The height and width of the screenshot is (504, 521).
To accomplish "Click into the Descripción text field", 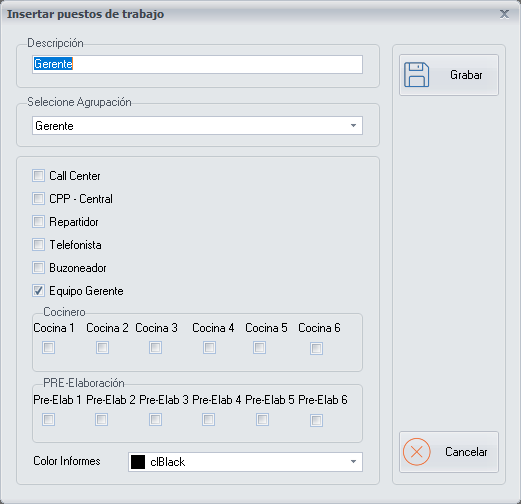I will tap(197, 64).
